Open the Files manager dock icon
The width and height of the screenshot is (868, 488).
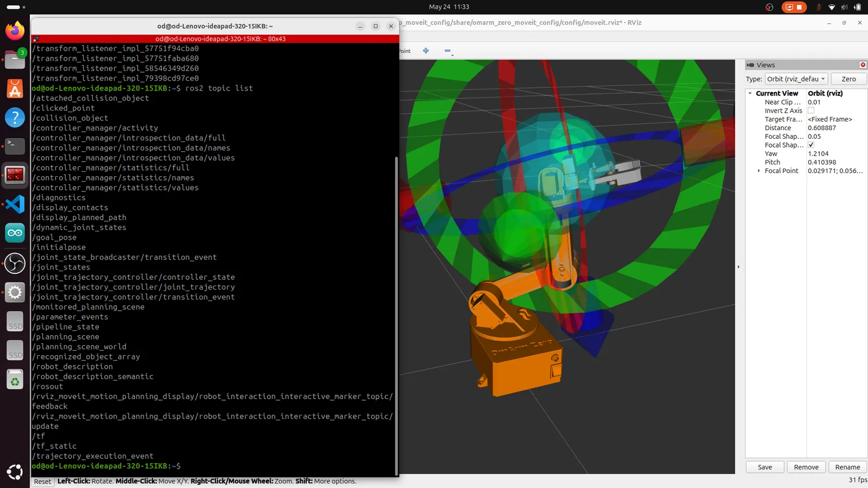pos(15,59)
